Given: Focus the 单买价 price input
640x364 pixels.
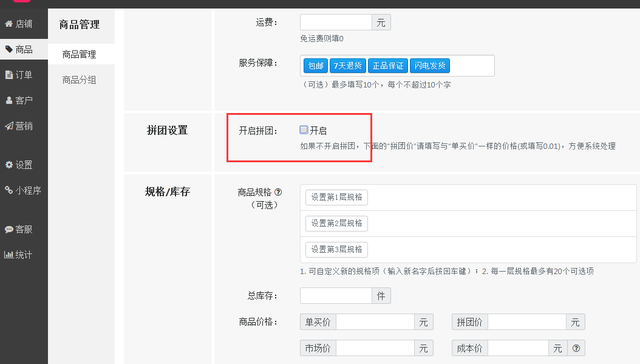Looking at the screenshot, I should tap(375, 322).
